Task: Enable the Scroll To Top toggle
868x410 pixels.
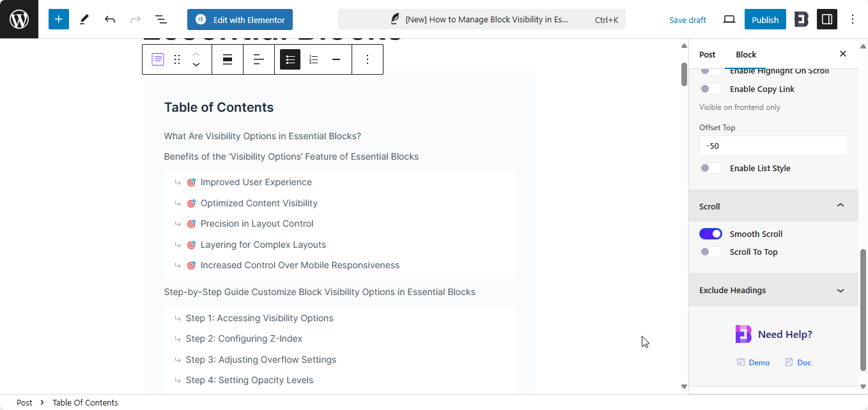Action: 710,252
